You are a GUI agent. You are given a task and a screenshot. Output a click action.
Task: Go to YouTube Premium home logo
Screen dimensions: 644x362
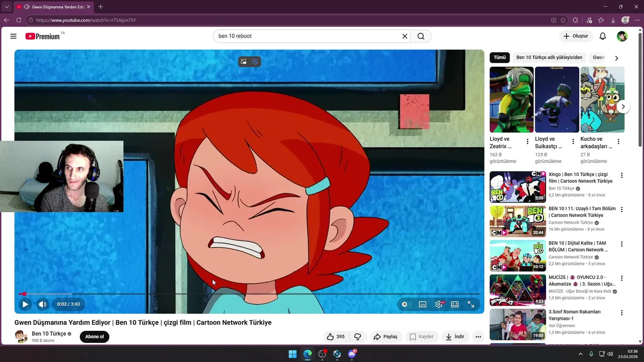pyautogui.click(x=42, y=36)
